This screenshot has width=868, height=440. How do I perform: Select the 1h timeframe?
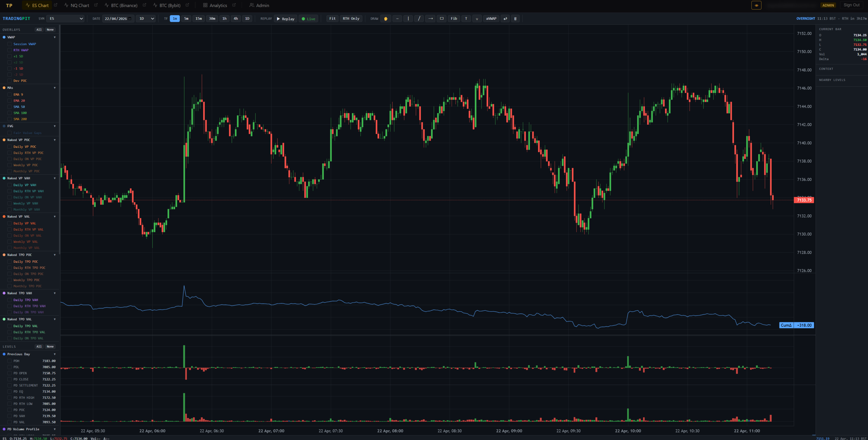(224, 19)
